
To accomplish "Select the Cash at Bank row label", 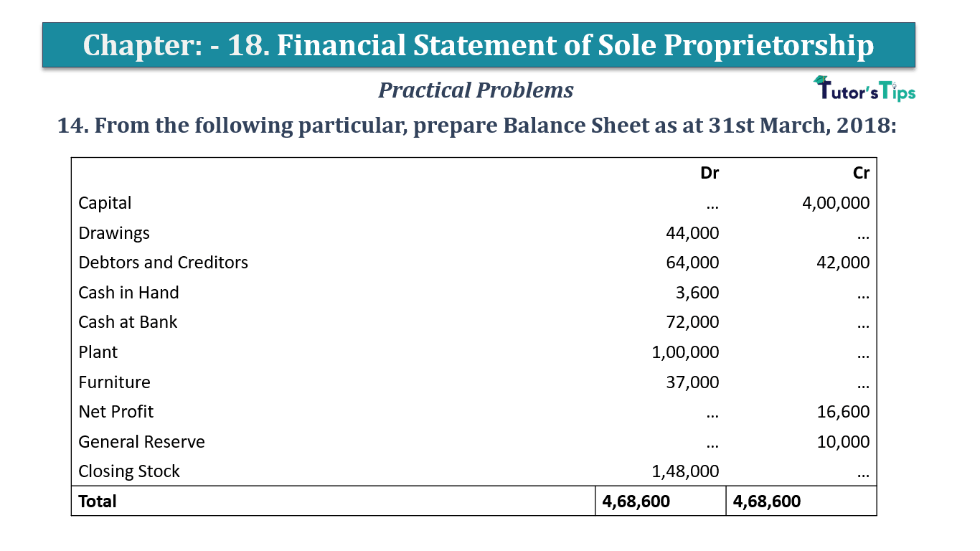I will click(128, 322).
